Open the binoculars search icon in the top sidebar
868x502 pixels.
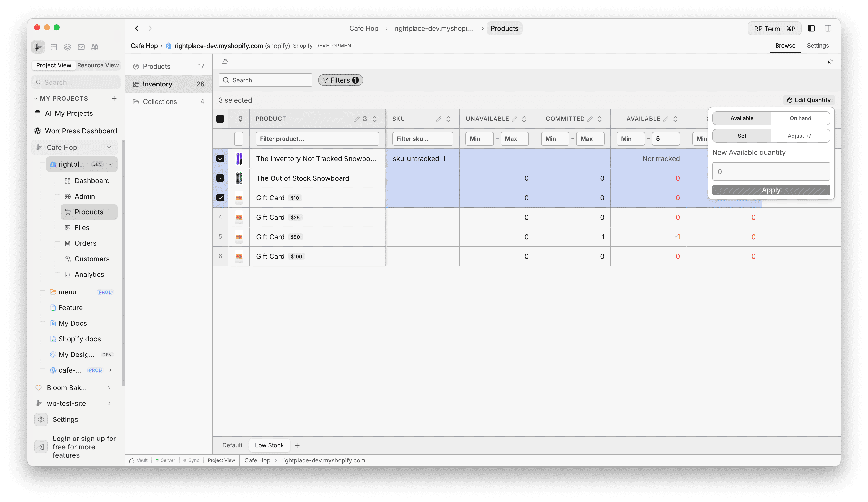pyautogui.click(x=95, y=47)
